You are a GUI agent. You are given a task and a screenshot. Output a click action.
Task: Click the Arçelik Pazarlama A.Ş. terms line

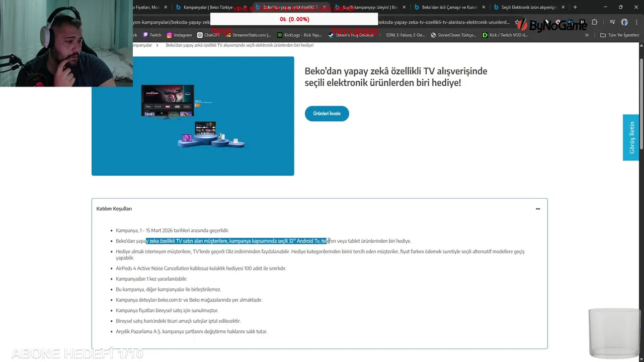[192, 331]
